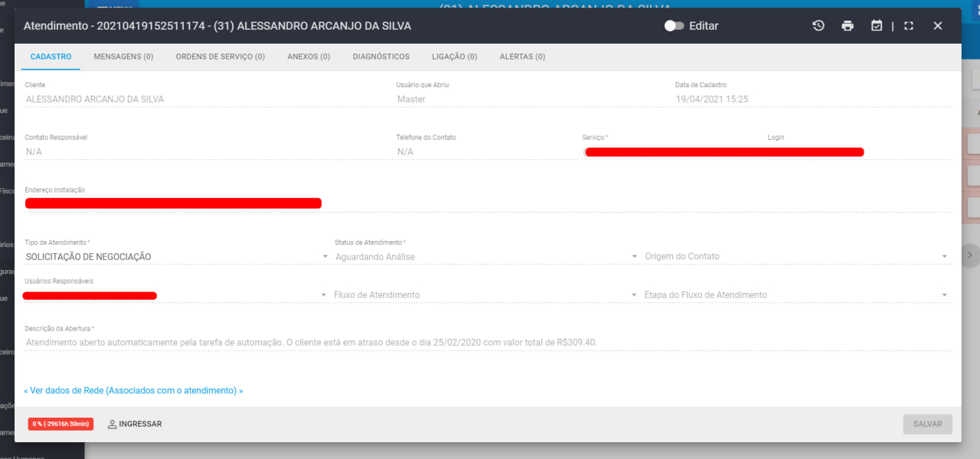The width and height of the screenshot is (980, 459).
Task: Switch to the CADASTRO tab
Action: click(51, 57)
